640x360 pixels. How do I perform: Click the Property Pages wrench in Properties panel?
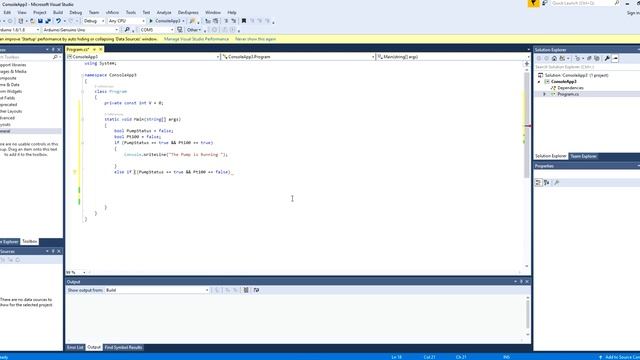(x=556, y=182)
